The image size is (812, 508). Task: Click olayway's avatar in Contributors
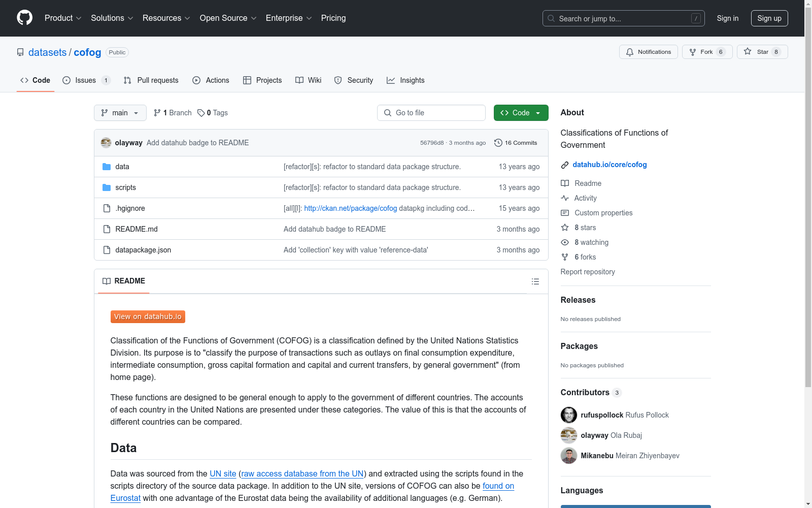pyautogui.click(x=569, y=435)
